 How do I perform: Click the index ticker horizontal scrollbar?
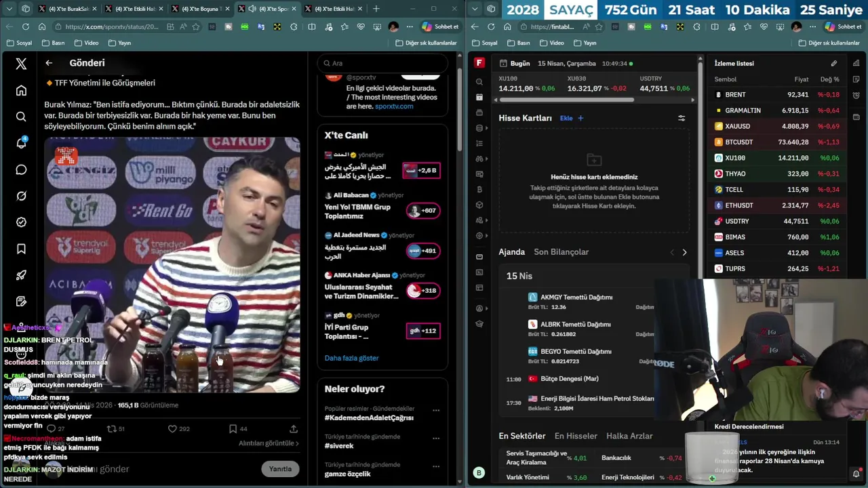567,100
